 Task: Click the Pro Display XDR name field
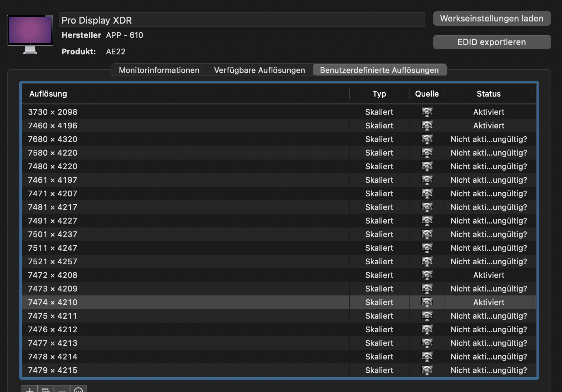coord(242,20)
